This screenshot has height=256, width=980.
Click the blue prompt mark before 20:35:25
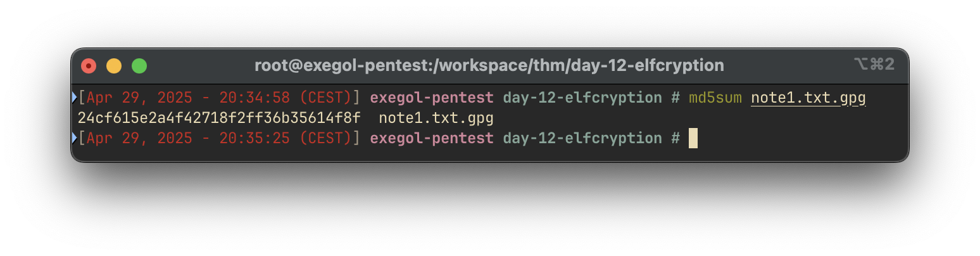[75, 138]
